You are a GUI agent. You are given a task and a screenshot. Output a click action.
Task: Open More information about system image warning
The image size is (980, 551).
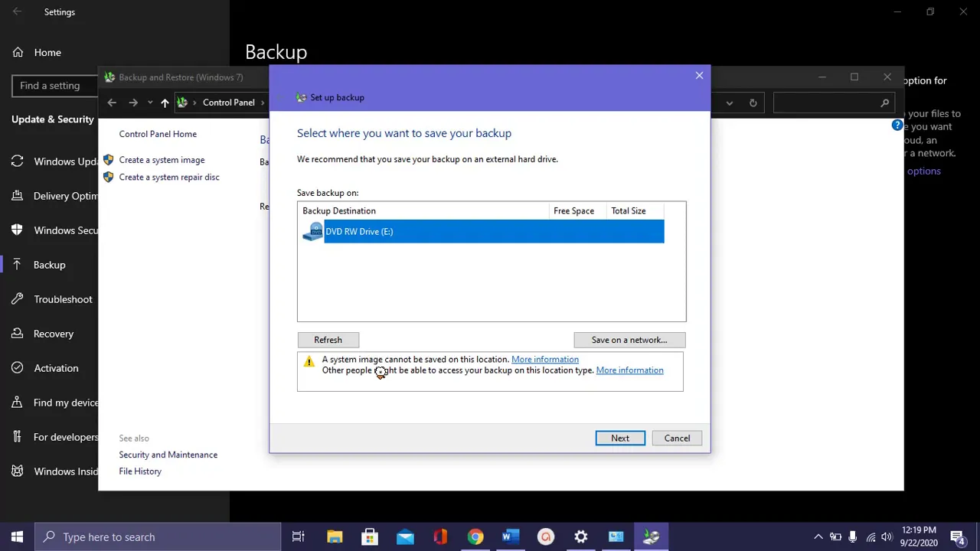click(x=545, y=360)
